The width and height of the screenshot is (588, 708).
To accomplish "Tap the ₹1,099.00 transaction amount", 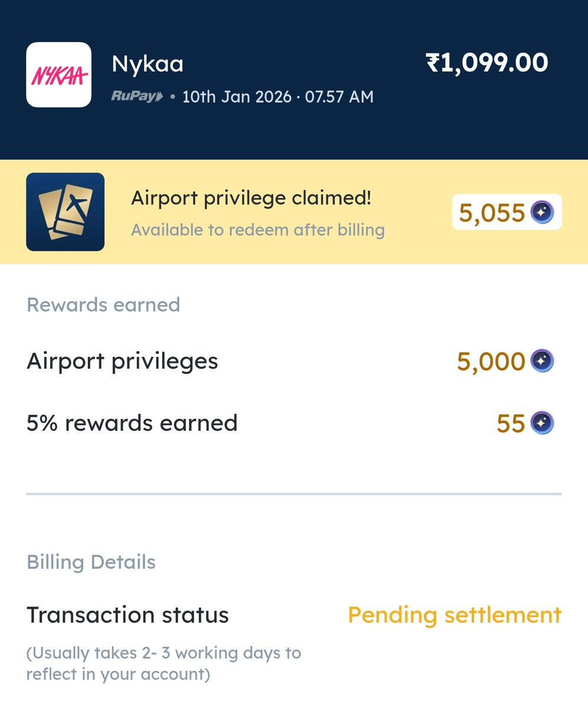I will [x=487, y=63].
